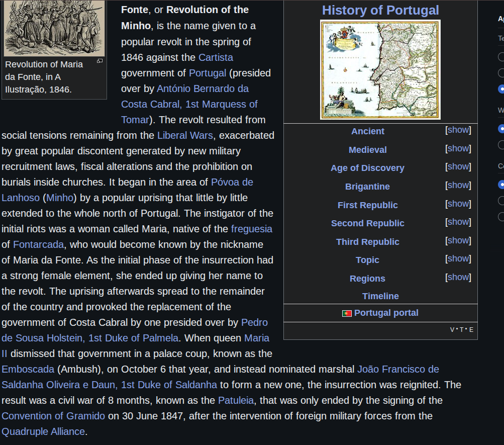The height and width of the screenshot is (445, 504).
Task: Click the T link in the navbox footer
Action: (462, 329)
